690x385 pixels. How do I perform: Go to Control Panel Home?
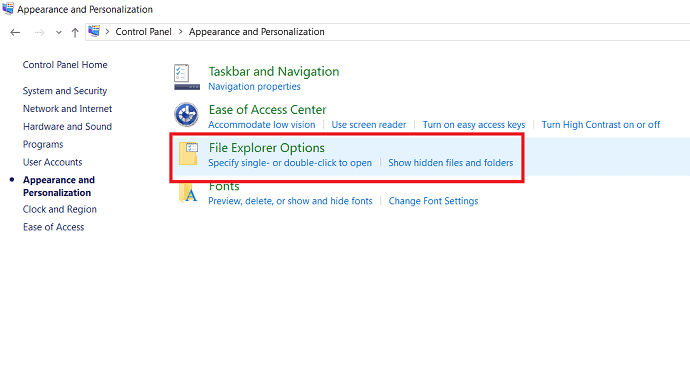(x=65, y=65)
